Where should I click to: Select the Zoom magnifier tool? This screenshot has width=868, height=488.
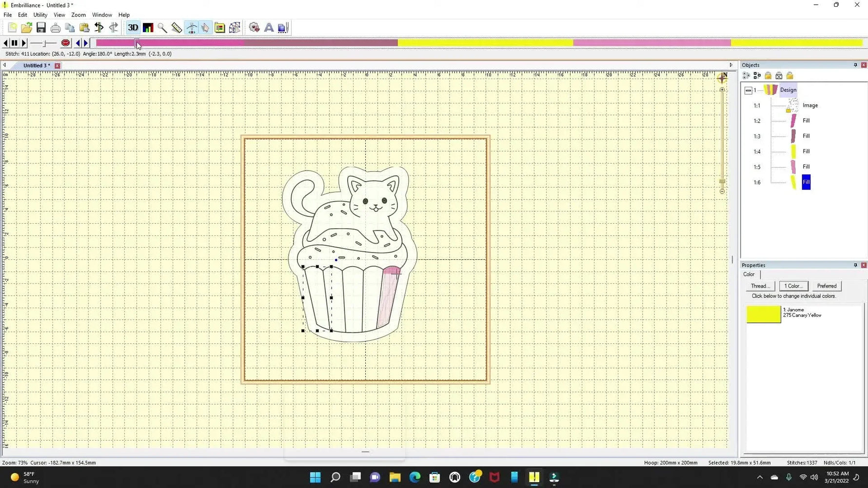[162, 28]
